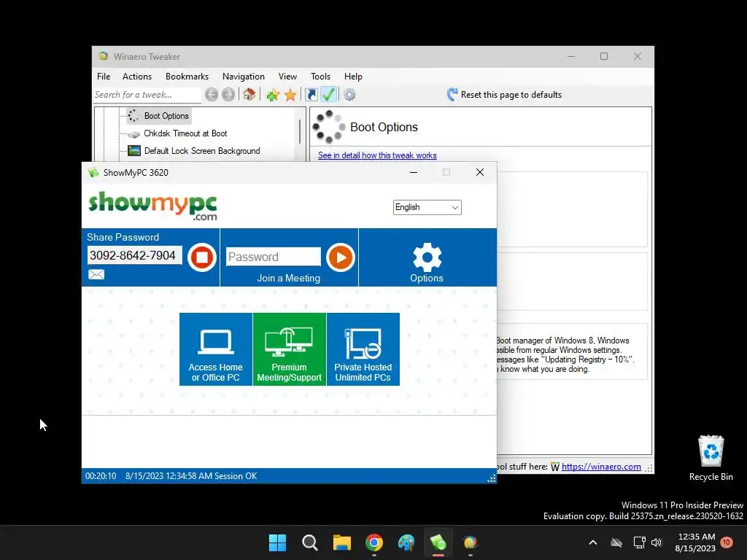Open Premium Meeting/Support tile
The height and width of the screenshot is (560, 747).
[290, 349]
